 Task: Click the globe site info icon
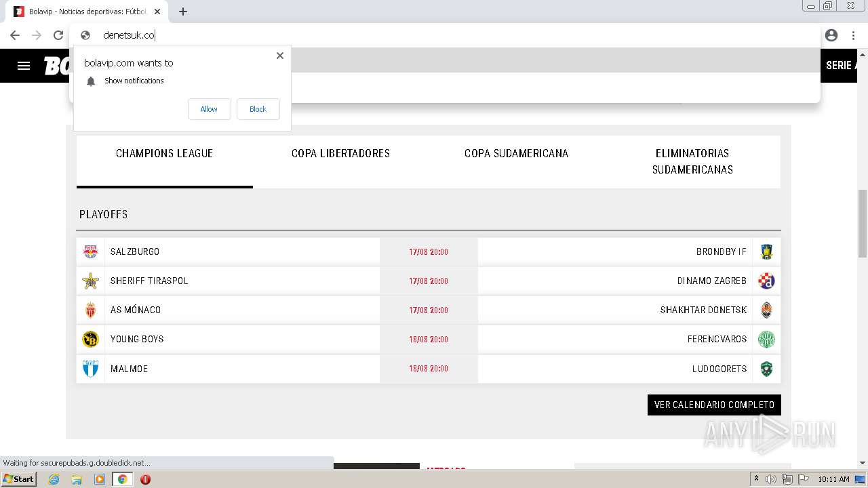coord(85,35)
